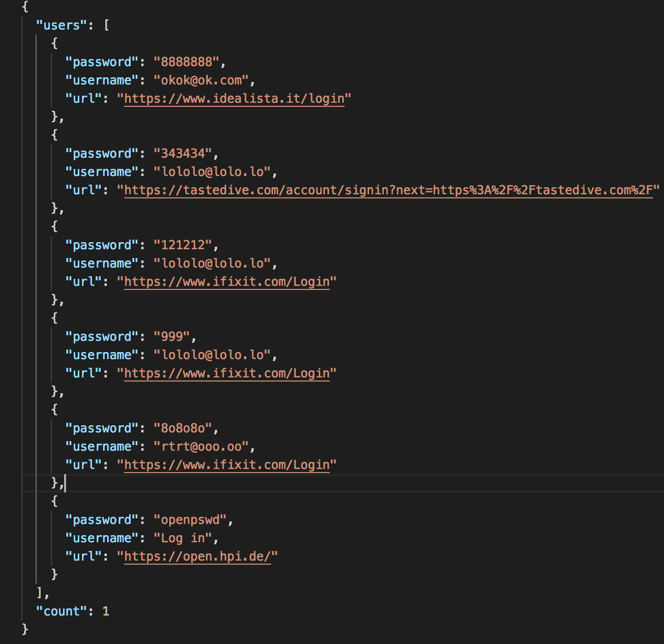Click username lololo@lolo.lo under password 121212
Viewport: 664px width, 644px height.
pyautogui.click(x=213, y=263)
